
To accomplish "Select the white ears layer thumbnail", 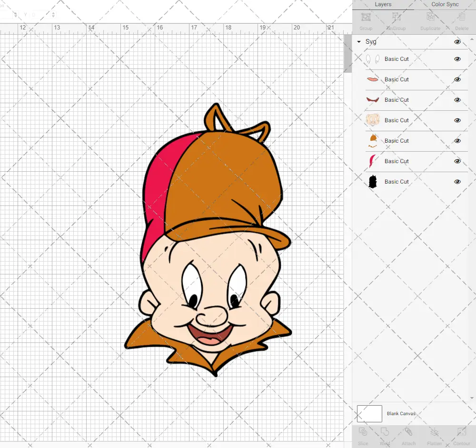I will (x=373, y=59).
